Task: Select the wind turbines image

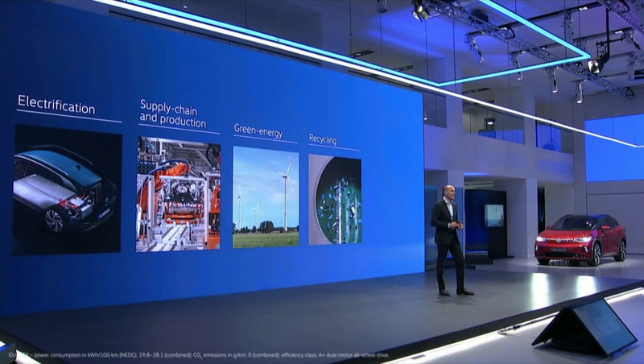Action: click(266, 197)
